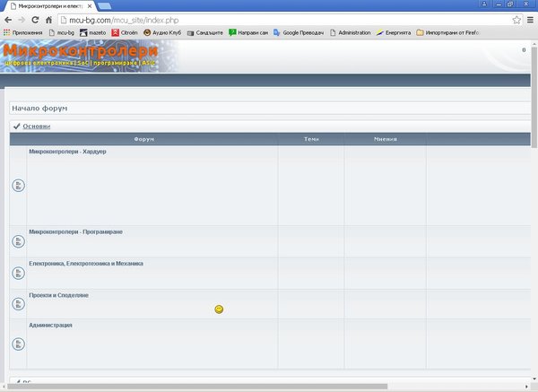The image size is (538, 392).
Task: Open a new browser tab
Action: [x=104, y=6]
